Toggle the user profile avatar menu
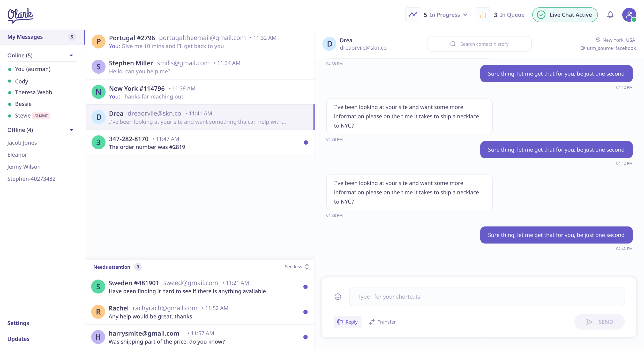The image size is (644, 349). tap(629, 14)
